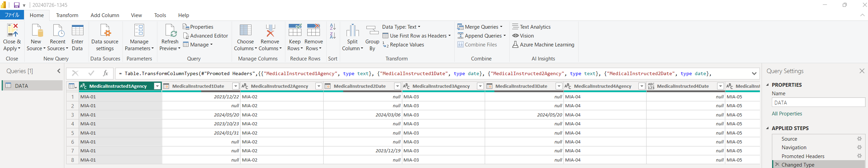Open the MedicalInstructed2Agency column filter dropdown

(x=319, y=86)
